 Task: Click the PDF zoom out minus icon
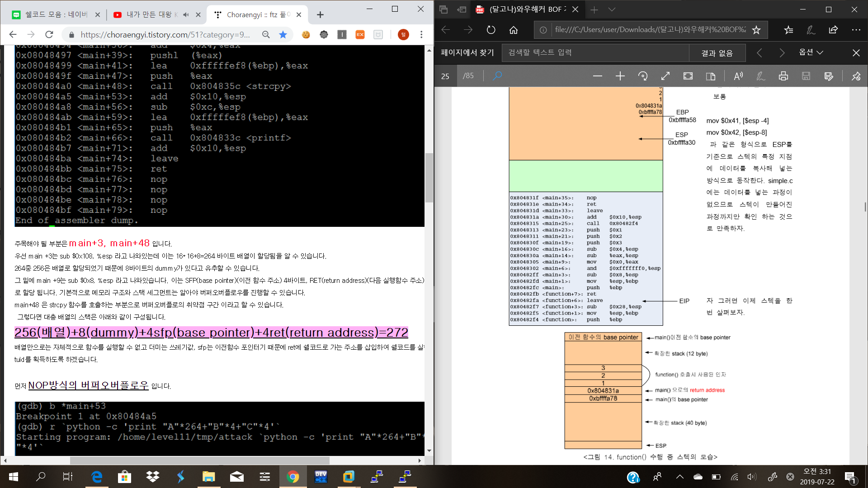(597, 76)
